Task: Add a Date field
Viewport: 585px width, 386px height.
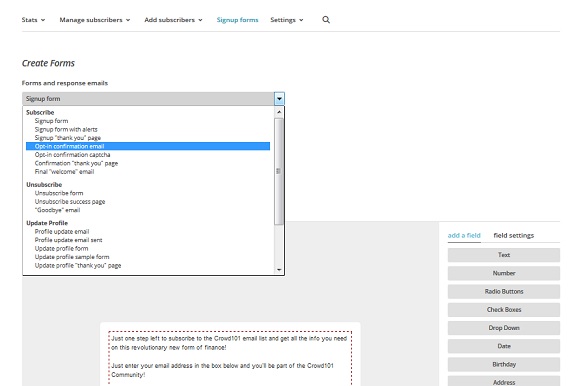Action: [504, 346]
